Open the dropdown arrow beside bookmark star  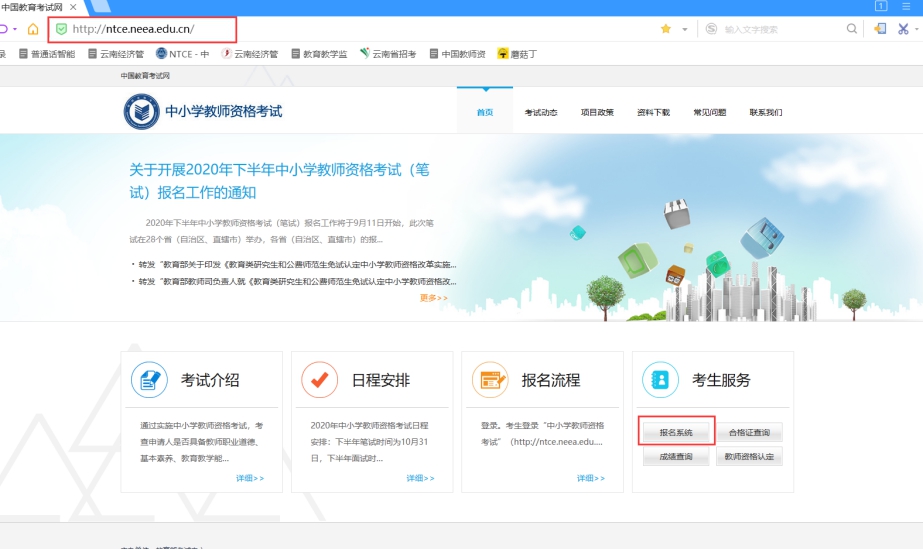(x=685, y=29)
